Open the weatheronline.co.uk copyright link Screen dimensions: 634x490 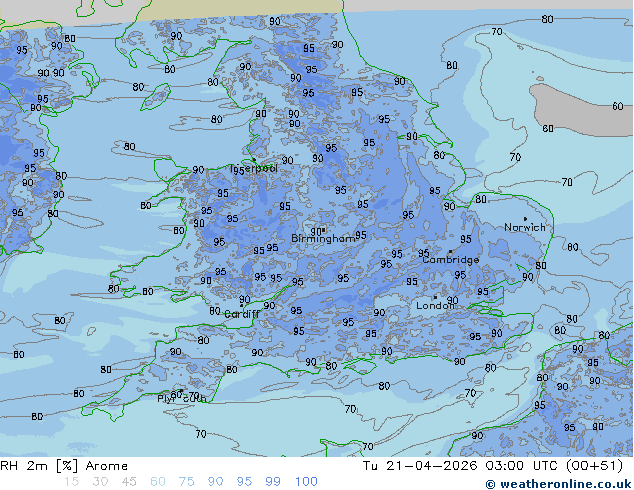coord(558,484)
